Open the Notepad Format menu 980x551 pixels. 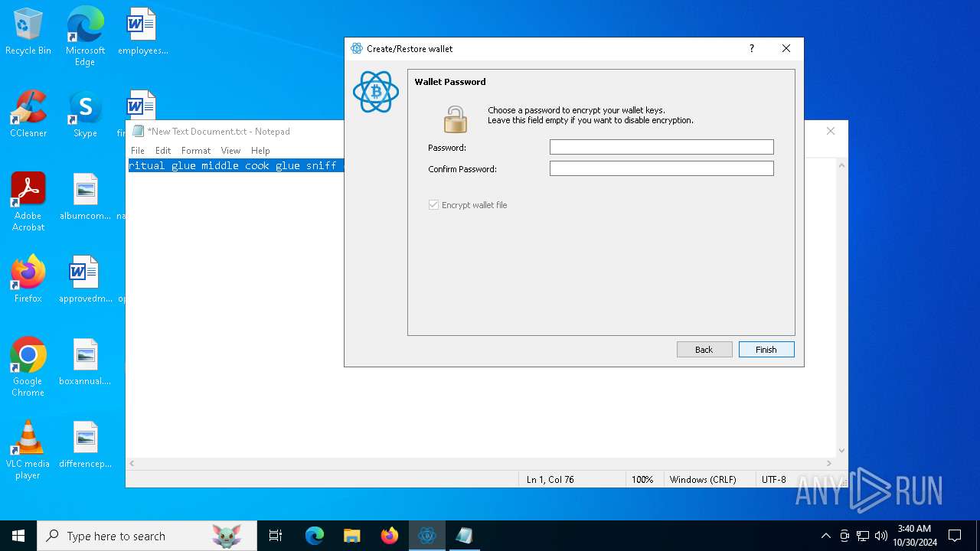pos(196,151)
